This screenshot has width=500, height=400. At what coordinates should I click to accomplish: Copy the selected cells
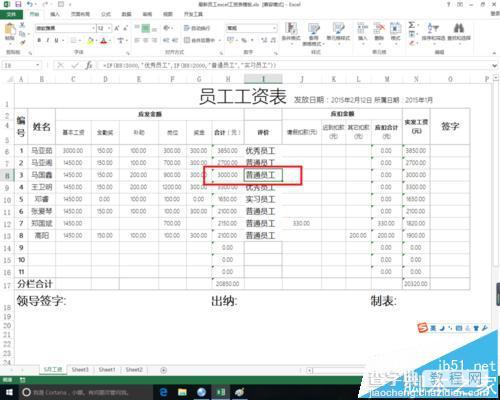click(x=22, y=34)
